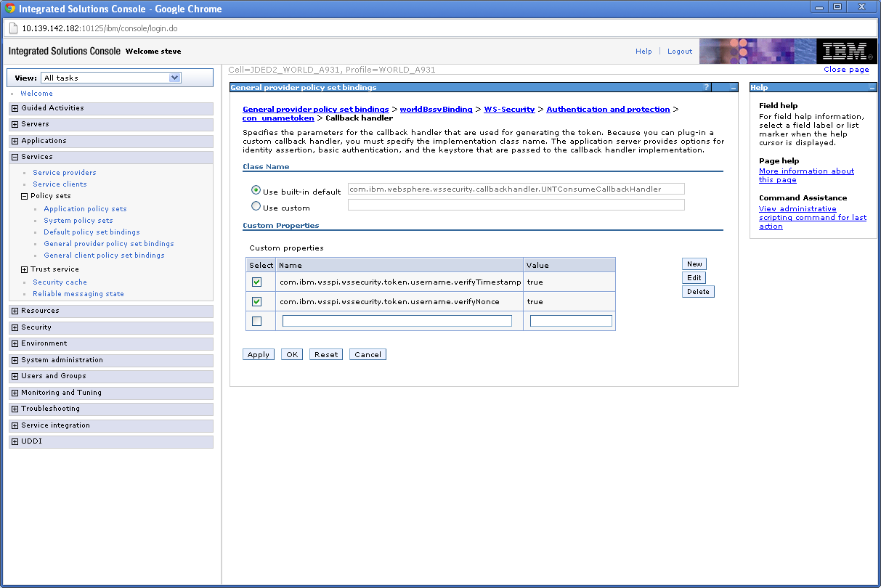The width and height of the screenshot is (881, 588).
Task: Expand the Servers section
Action: (15, 124)
